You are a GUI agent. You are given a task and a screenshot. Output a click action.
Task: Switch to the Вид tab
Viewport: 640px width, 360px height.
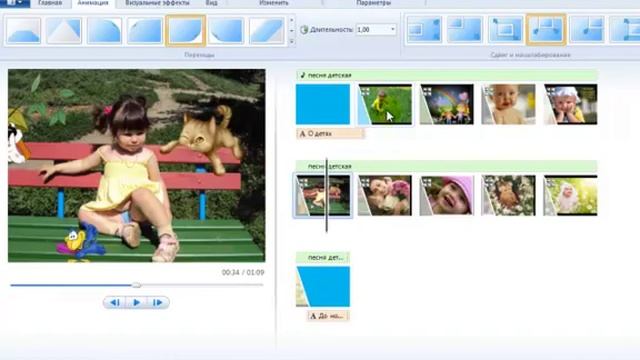pos(211,3)
